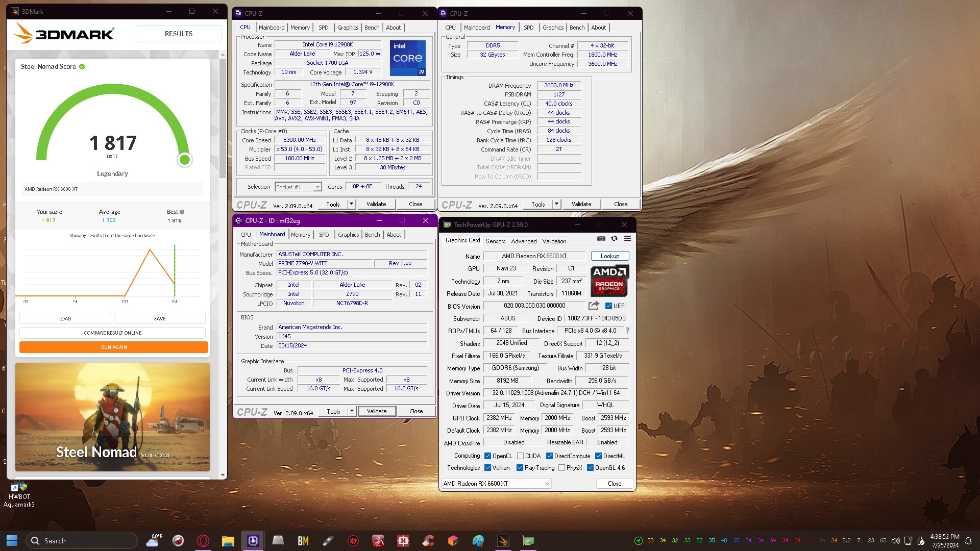Click the BIOS export share icon in GPU-Z
980x551 pixels.
594,306
